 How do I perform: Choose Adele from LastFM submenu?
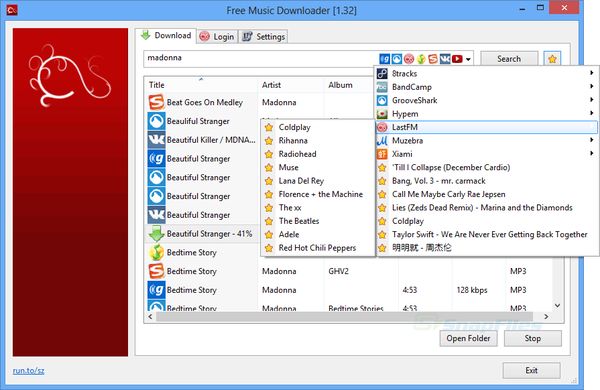tap(318, 234)
